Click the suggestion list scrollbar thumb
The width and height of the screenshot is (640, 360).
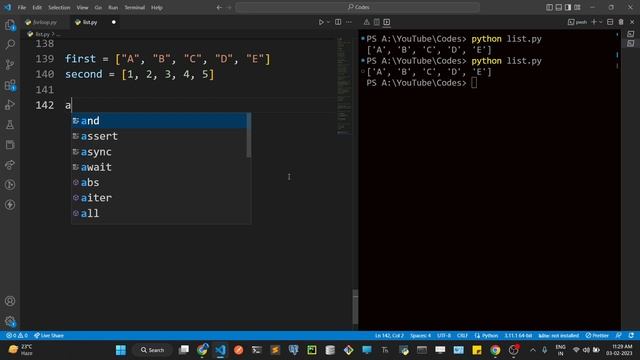click(x=249, y=136)
